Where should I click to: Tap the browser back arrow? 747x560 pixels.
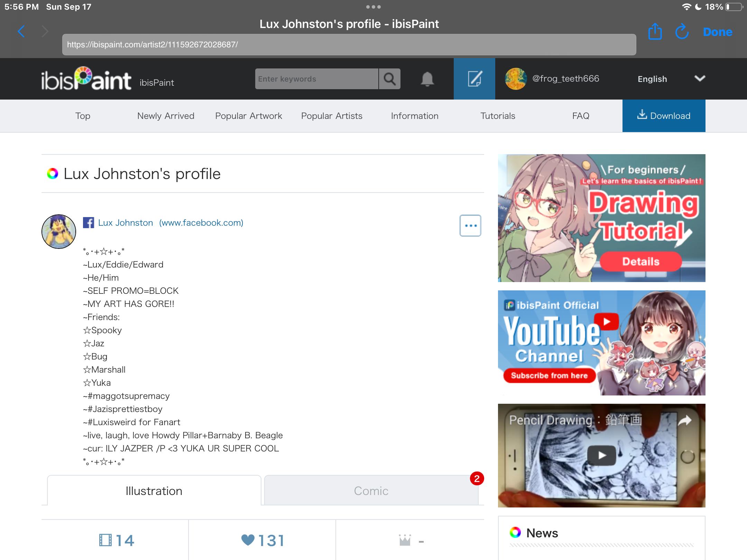[x=21, y=31]
